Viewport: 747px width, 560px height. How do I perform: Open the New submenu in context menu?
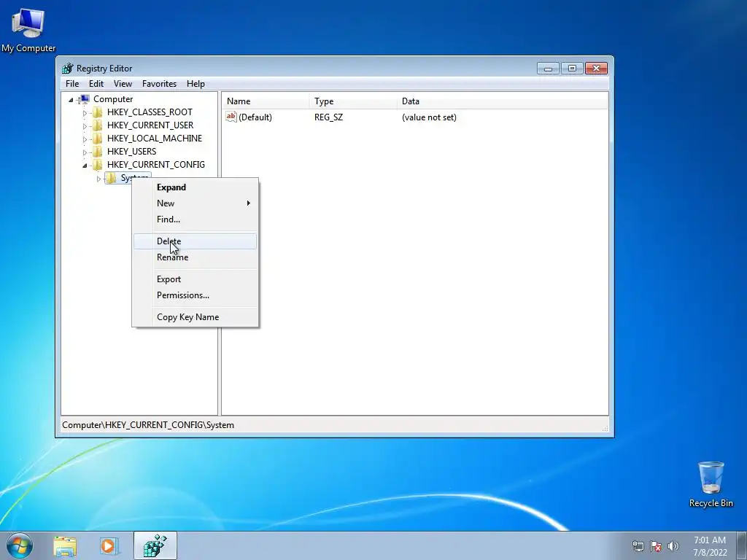[x=195, y=203]
